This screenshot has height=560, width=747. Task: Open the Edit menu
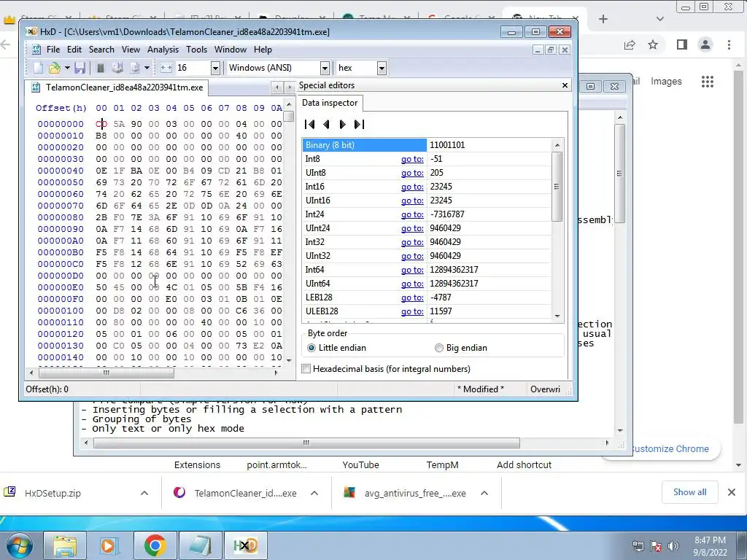(74, 50)
